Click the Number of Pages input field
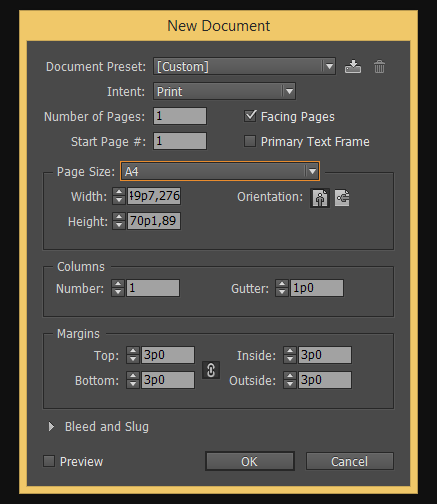The height and width of the screenshot is (504, 437). 180,116
